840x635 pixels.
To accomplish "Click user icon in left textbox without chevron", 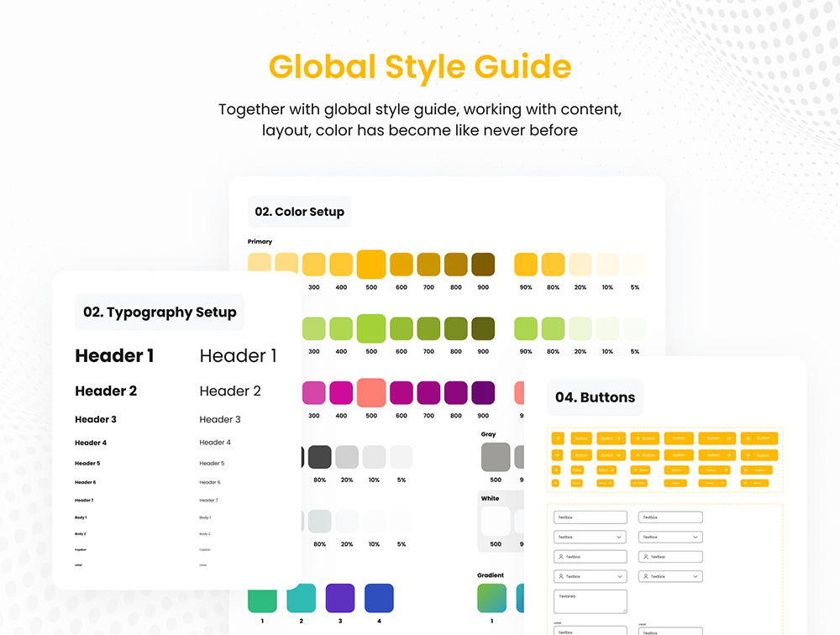I will 560,557.
